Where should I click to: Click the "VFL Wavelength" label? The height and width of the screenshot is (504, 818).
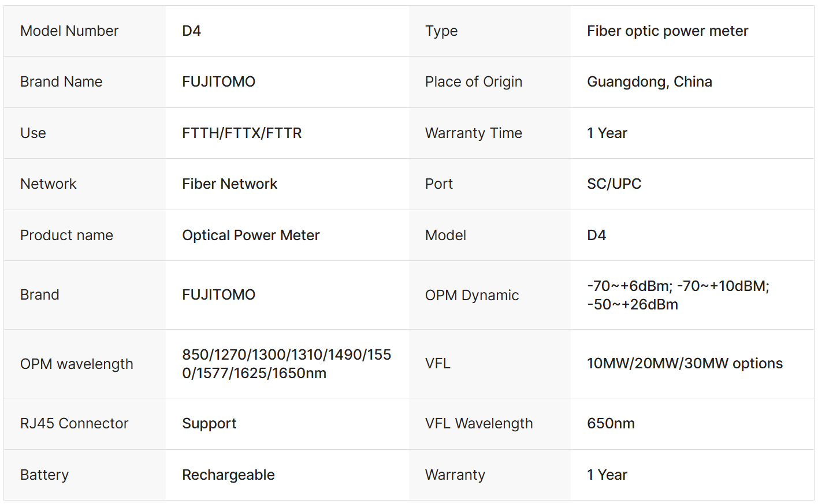point(478,424)
